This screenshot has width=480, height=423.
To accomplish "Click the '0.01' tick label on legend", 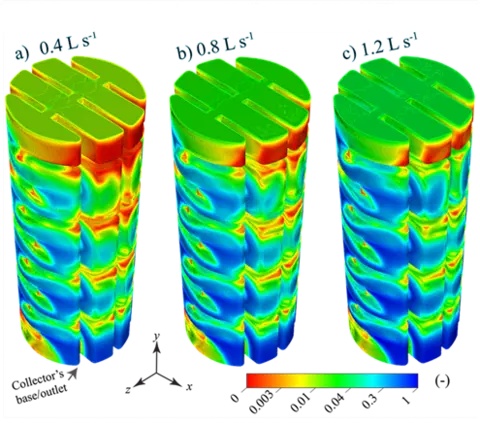I will pyautogui.click(x=301, y=402).
